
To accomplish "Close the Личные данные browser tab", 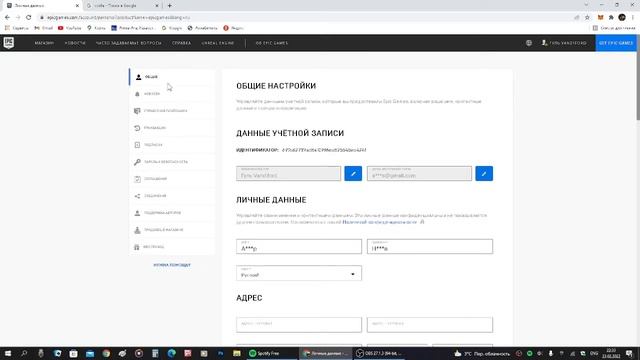I will click(x=77, y=6).
